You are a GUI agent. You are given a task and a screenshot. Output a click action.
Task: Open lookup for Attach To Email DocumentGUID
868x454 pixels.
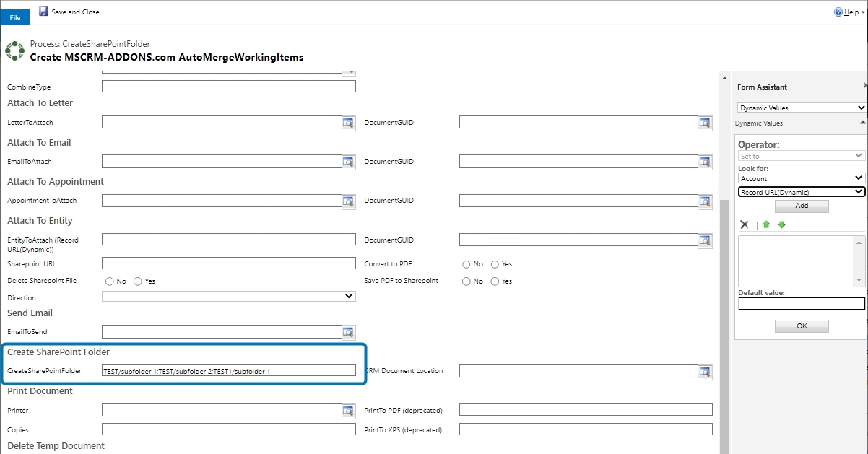[706, 162]
